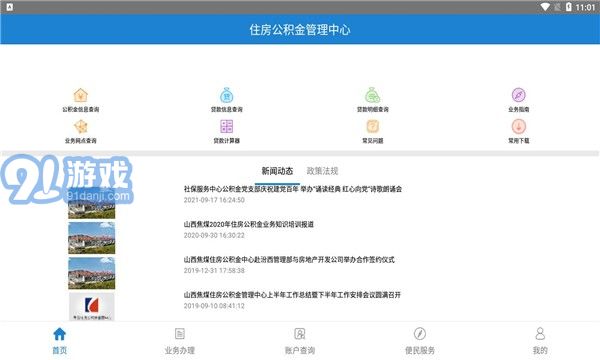Switch to 新闻动态 tab
The height and width of the screenshot is (360, 600).
(x=277, y=171)
